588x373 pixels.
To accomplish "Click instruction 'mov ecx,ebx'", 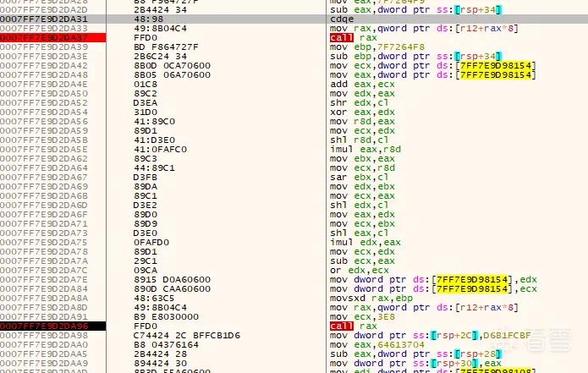I will tap(362, 224).
